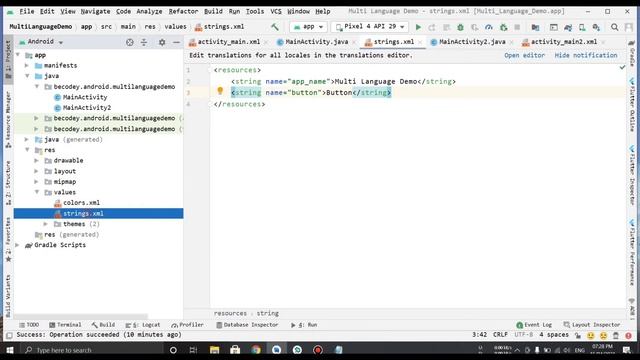Click the Open editor link
This screenshot has height=360, width=640.
[524, 55]
